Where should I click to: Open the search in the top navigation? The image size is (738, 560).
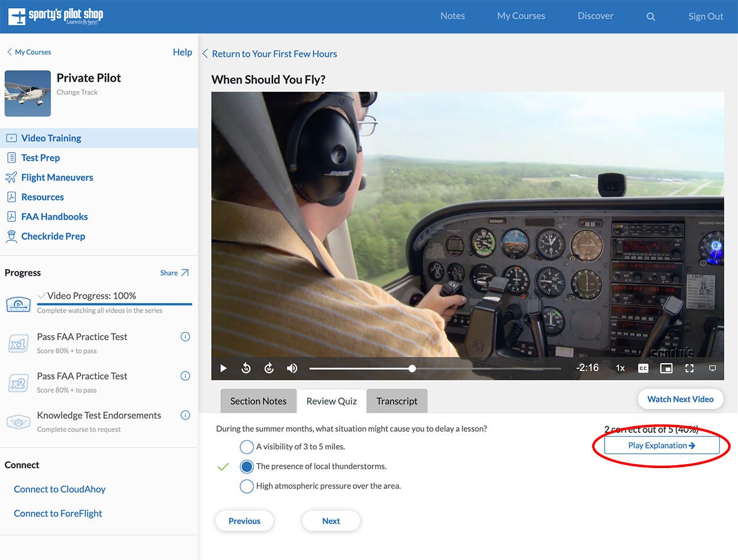pyautogui.click(x=650, y=16)
